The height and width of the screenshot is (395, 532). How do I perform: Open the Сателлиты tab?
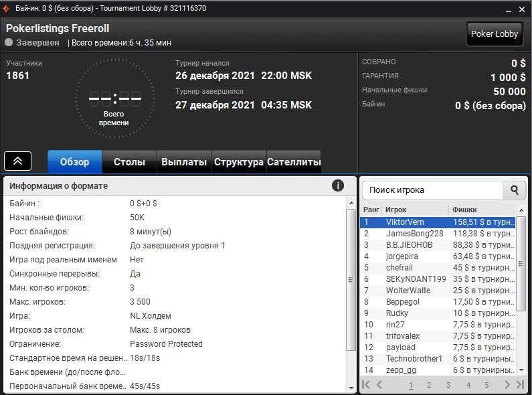click(x=294, y=162)
